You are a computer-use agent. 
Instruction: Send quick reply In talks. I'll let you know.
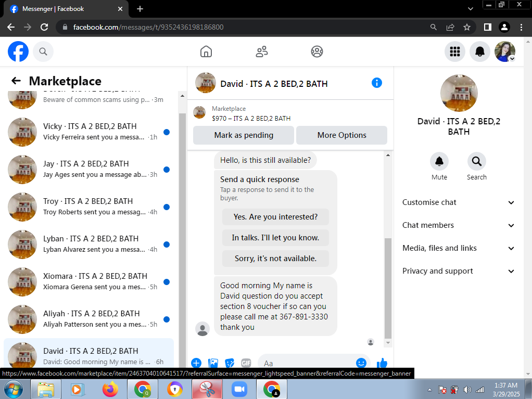click(x=275, y=238)
